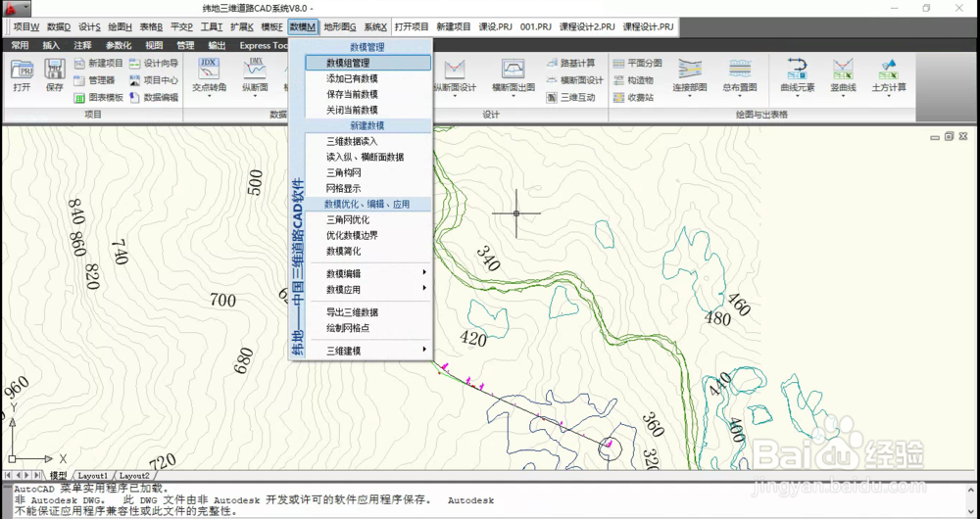Select 绘制网格点 menu entry
This screenshot has width=980, height=519.
[x=368, y=328]
